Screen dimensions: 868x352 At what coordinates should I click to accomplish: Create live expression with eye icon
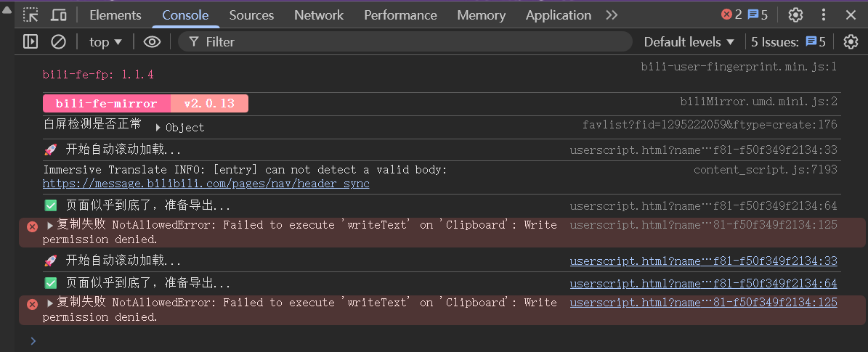(152, 42)
